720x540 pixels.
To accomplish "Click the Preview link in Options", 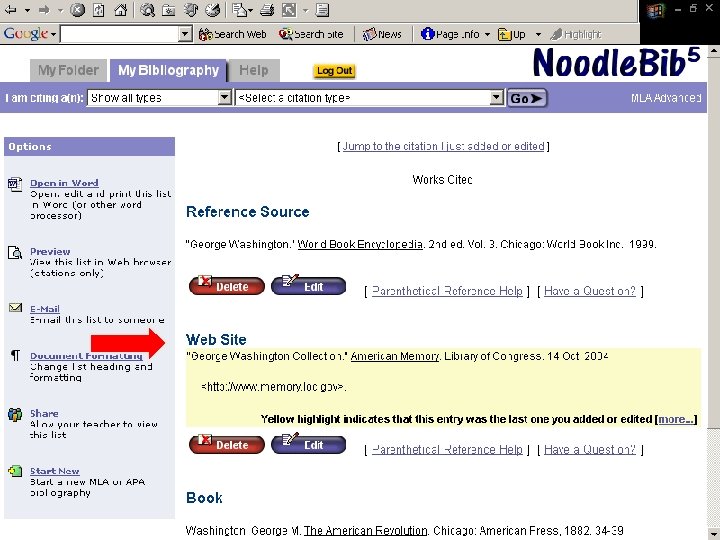I will [x=50, y=251].
